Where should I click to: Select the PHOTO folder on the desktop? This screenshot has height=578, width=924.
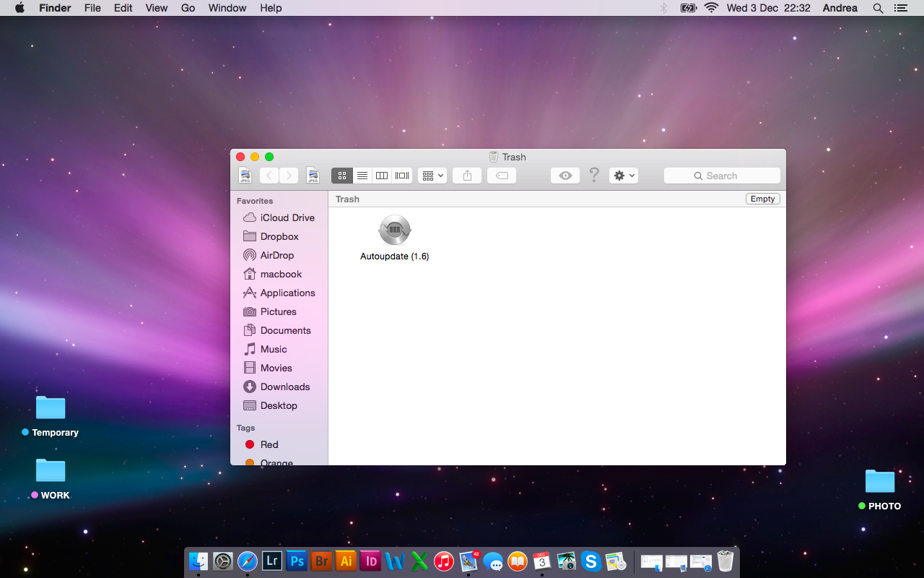(x=880, y=489)
